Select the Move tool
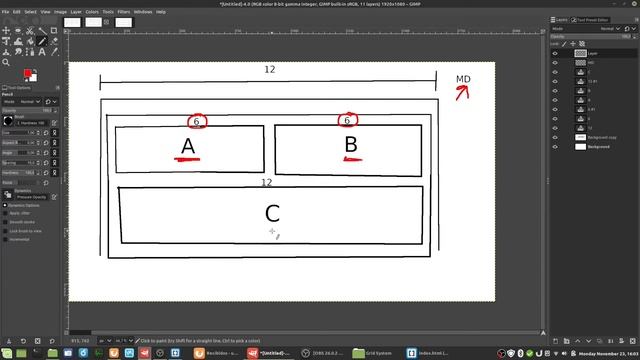This screenshot has width=640, height=360. [x=6, y=31]
